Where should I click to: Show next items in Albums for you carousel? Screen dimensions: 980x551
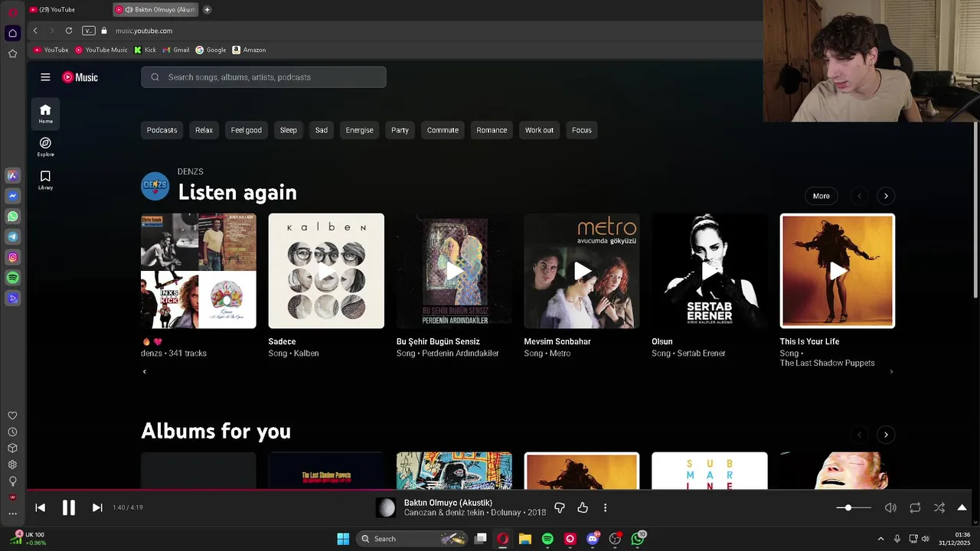pyautogui.click(x=886, y=435)
